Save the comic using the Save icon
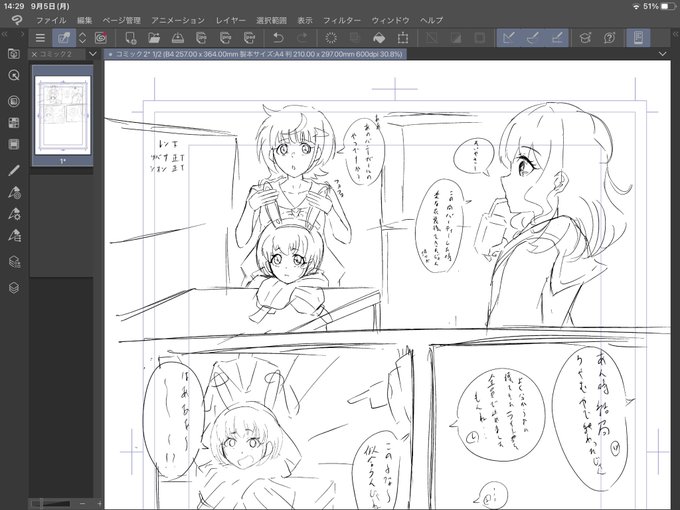 (177, 38)
